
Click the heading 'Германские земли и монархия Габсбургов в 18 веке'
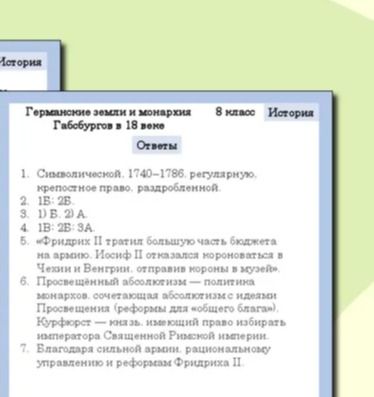tap(108, 119)
